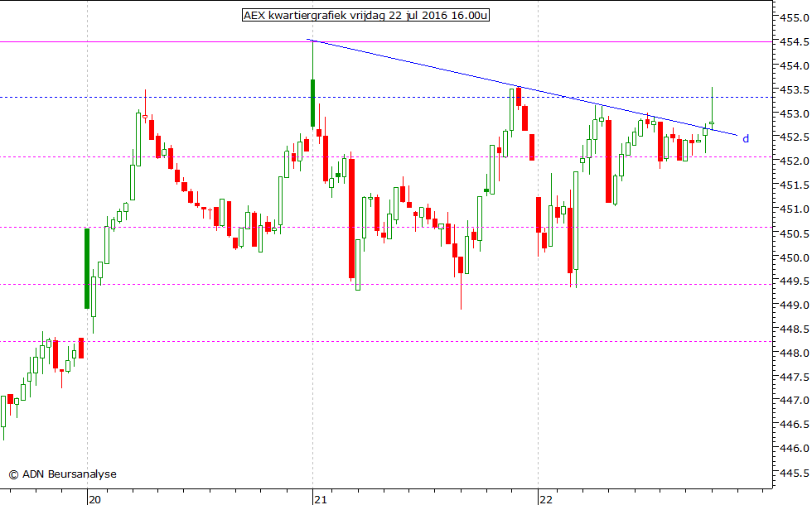Click the price label 449.5

pyautogui.click(x=795, y=281)
